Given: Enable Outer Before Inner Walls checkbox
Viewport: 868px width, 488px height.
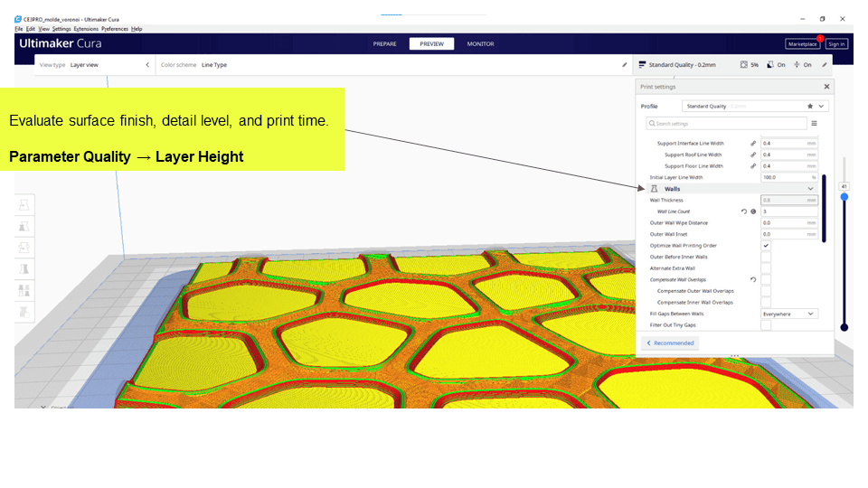Looking at the screenshot, I should pos(766,257).
